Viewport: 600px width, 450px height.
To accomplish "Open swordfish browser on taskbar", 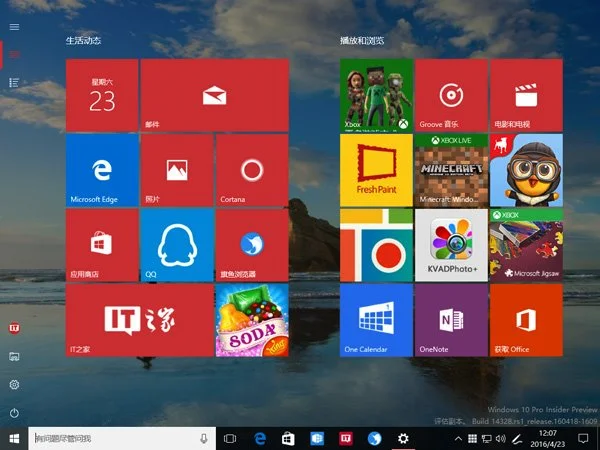I will (x=375, y=439).
